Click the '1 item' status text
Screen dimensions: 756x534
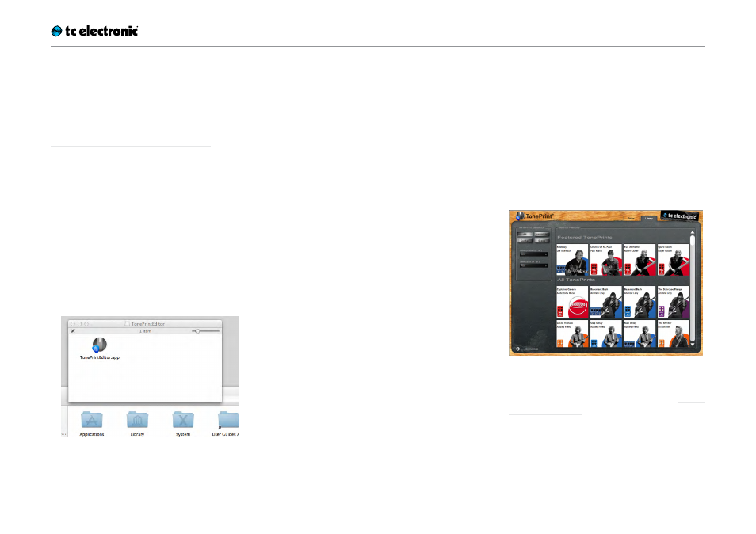[x=145, y=331]
